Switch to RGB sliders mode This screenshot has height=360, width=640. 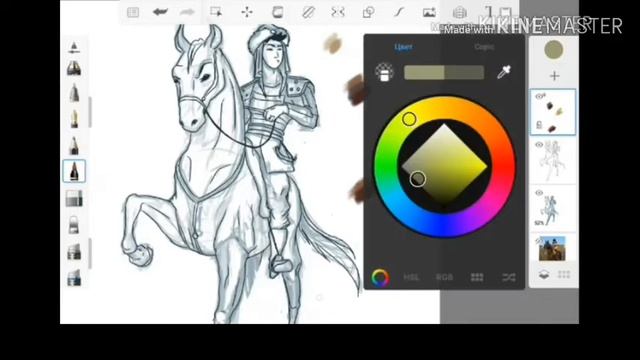[x=444, y=278]
